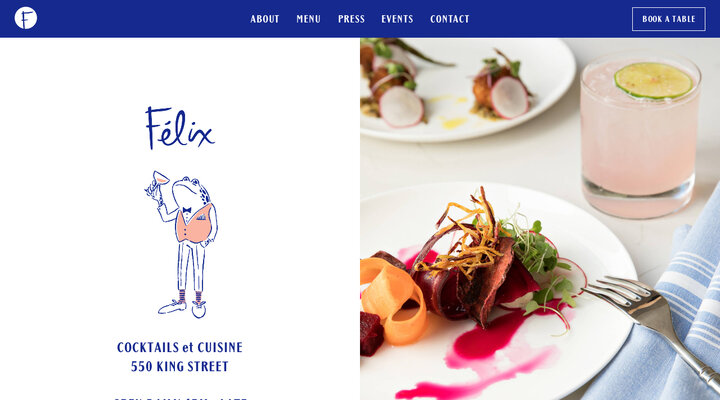The image size is (720, 400).
Task: Select Events in the navigation bar
Action: 397,19
